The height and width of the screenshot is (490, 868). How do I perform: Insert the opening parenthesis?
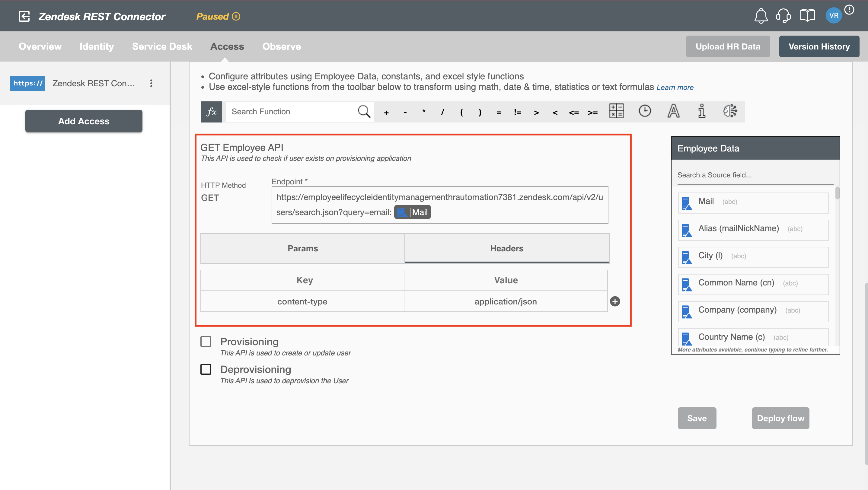point(461,112)
